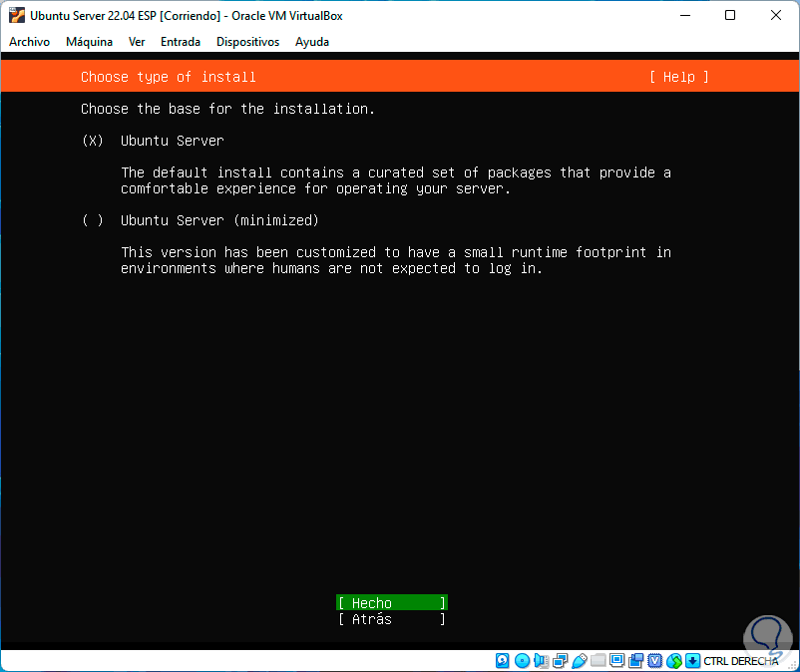Open the Help button in header
This screenshot has width=800, height=672.
[x=679, y=77]
